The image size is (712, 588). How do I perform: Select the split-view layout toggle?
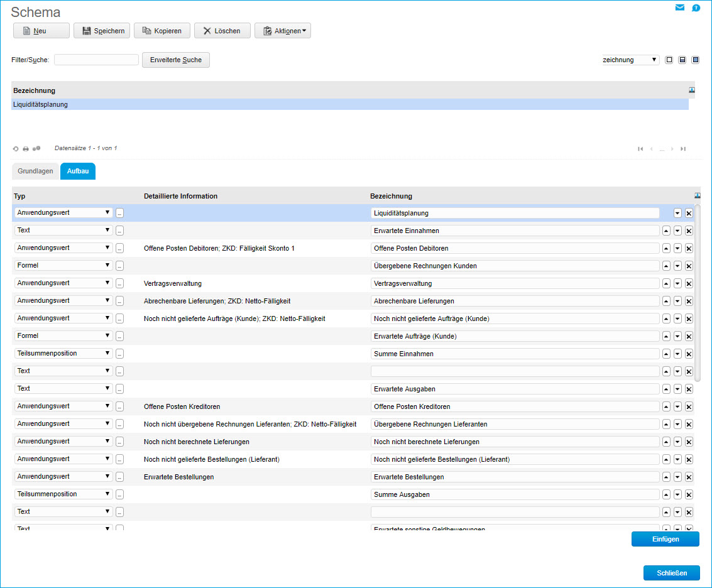(682, 60)
